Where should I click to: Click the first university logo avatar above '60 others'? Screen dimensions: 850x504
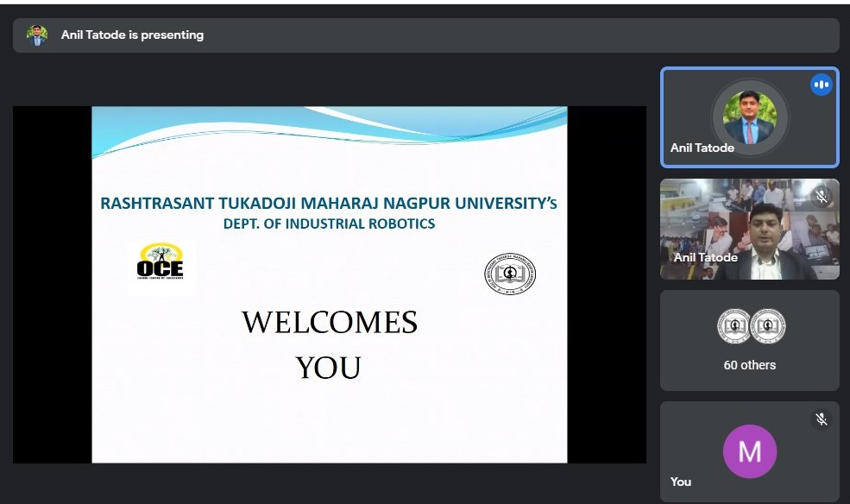pyautogui.click(x=734, y=325)
